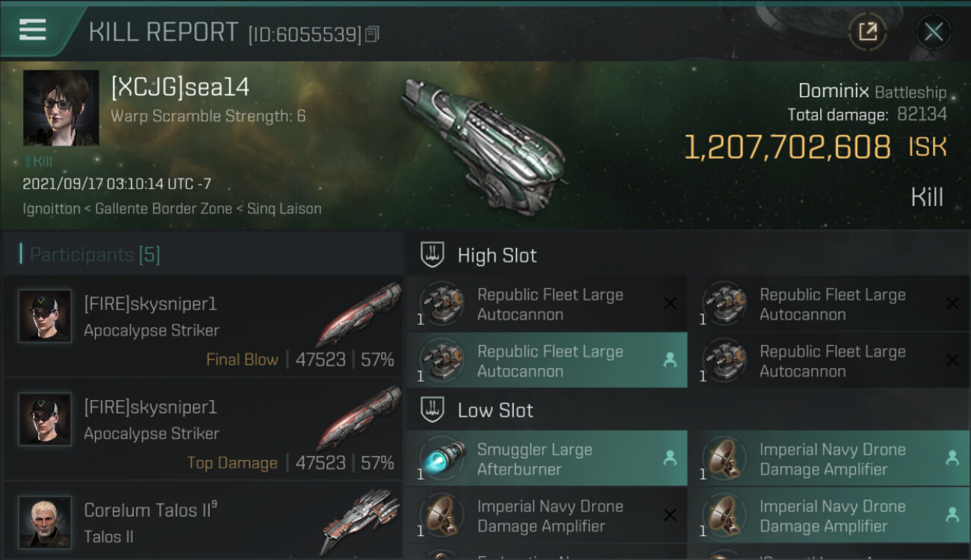The width and height of the screenshot is (971, 560).
Task: Copy the kill report ID
Action: (373, 34)
